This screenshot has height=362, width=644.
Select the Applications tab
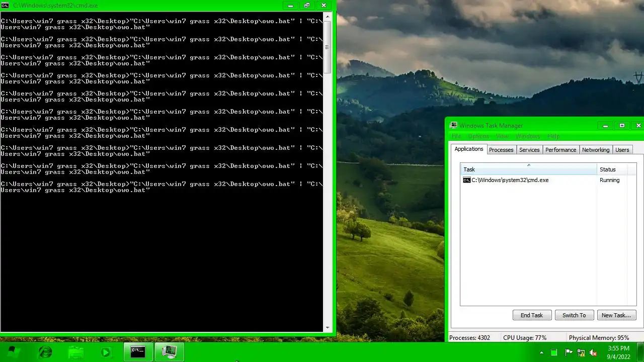coord(469,149)
